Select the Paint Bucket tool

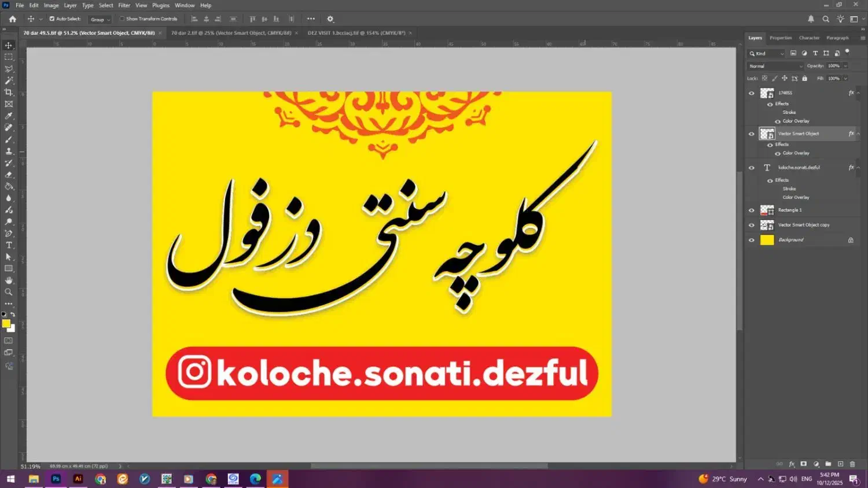tap(9, 186)
